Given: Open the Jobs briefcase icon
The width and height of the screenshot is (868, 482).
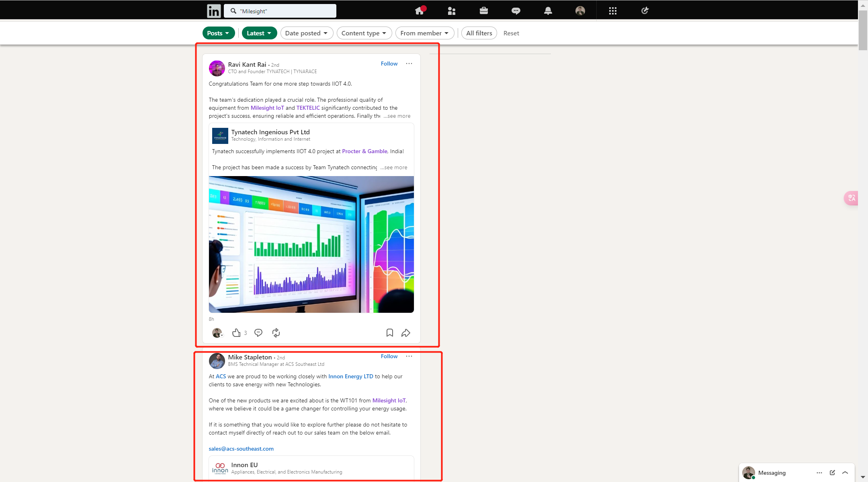Looking at the screenshot, I should pos(484,11).
